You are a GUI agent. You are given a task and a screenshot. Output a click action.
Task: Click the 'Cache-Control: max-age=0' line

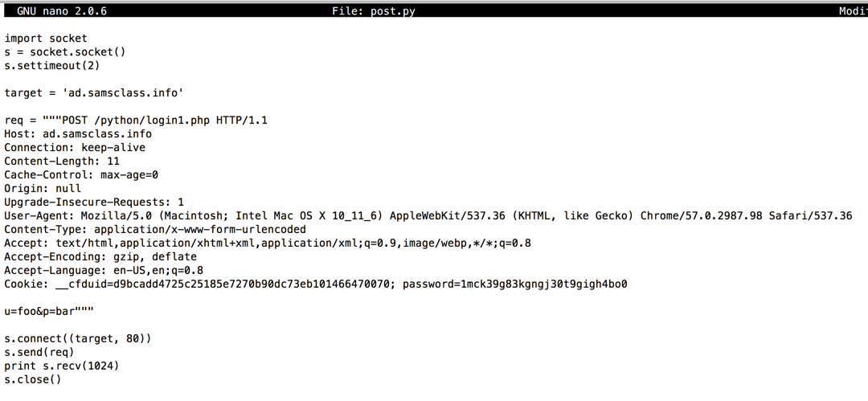click(x=81, y=175)
